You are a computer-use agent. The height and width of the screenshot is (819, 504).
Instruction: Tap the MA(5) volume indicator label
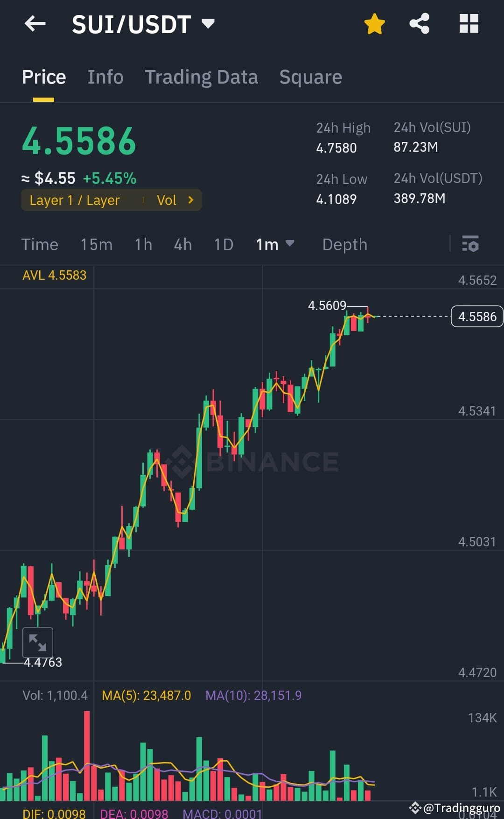146,695
